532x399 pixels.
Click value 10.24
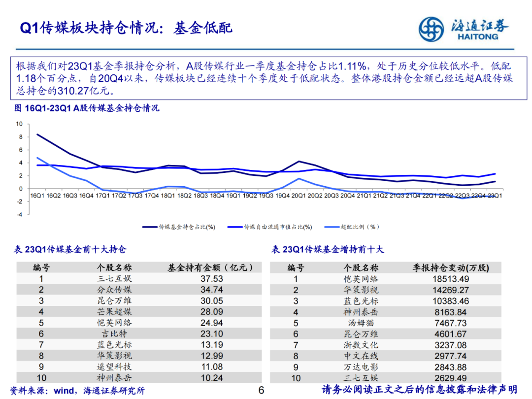point(212,378)
